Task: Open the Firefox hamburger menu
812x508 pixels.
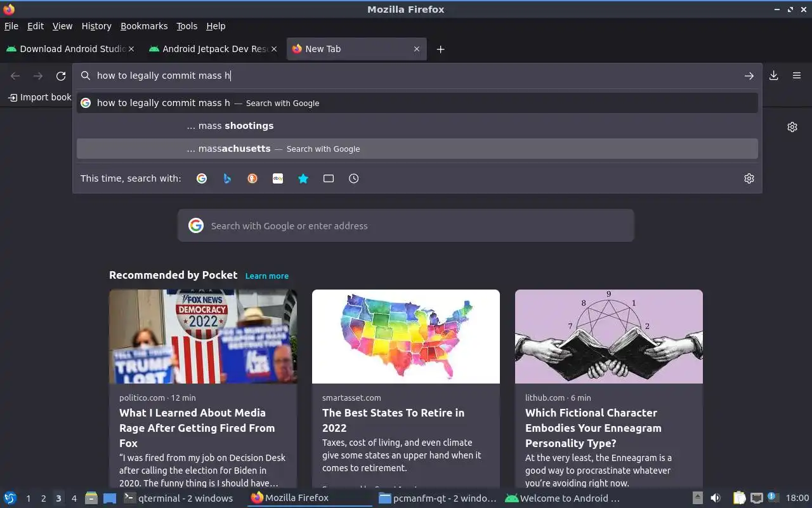Action: click(x=797, y=76)
